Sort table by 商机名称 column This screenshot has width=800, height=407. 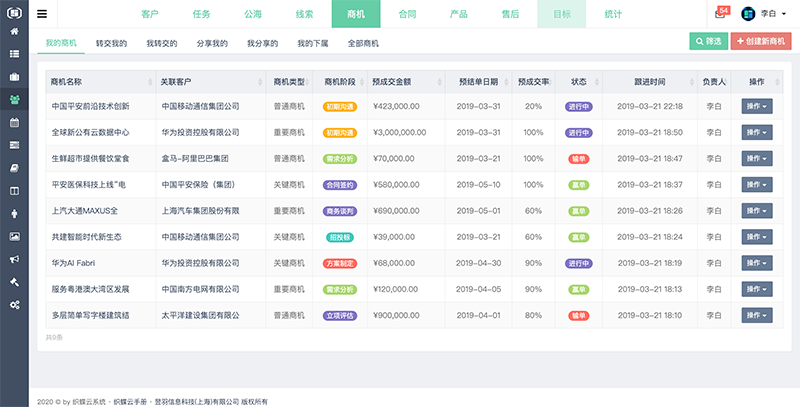[x=101, y=82]
